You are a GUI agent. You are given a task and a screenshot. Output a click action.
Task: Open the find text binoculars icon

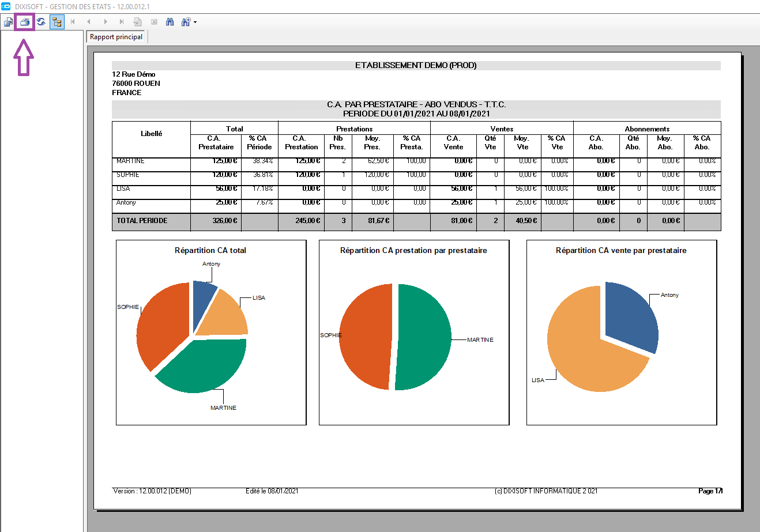[170, 22]
